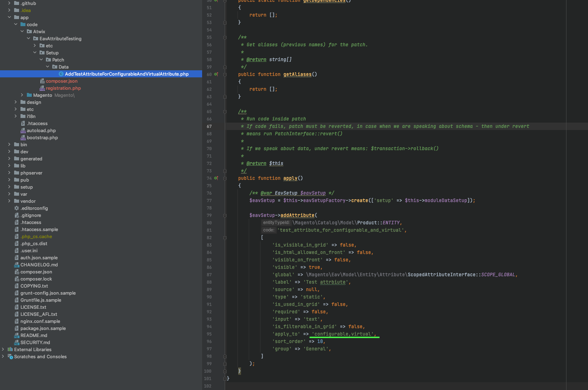Click the 'Test attrbiute' label string

[x=326, y=282]
